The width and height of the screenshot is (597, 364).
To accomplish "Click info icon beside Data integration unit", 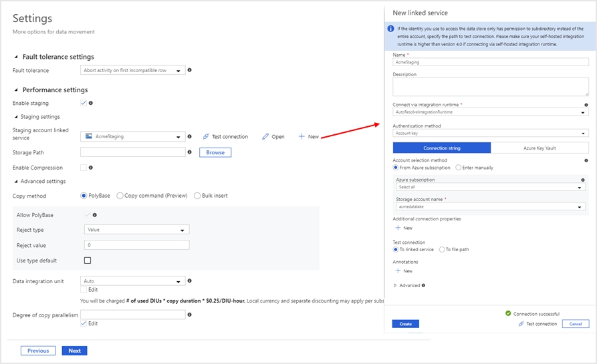I will point(190,281).
